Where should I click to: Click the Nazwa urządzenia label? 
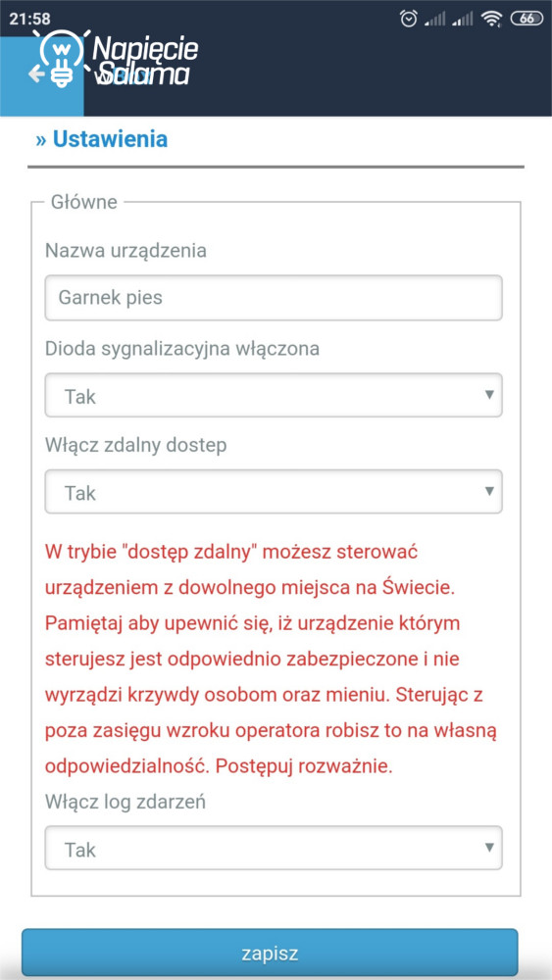pos(125,251)
